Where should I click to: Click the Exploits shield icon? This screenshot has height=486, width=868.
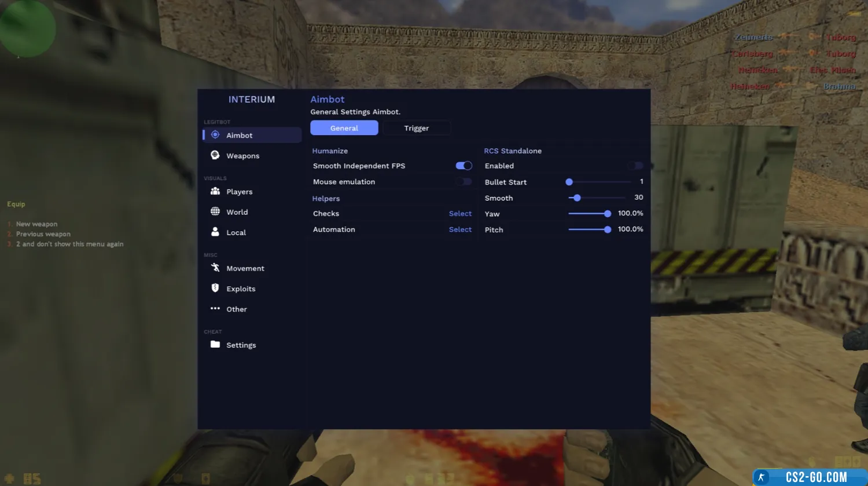tap(215, 288)
